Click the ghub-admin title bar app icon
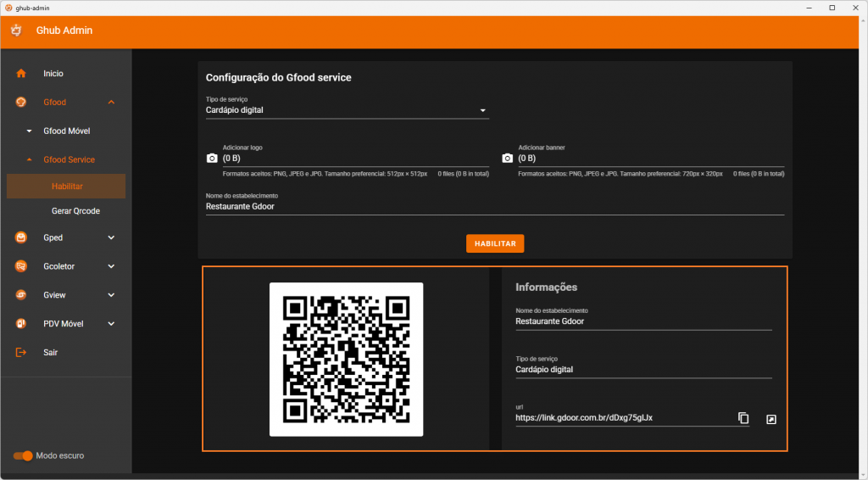This screenshot has width=868, height=480. pos(8,8)
